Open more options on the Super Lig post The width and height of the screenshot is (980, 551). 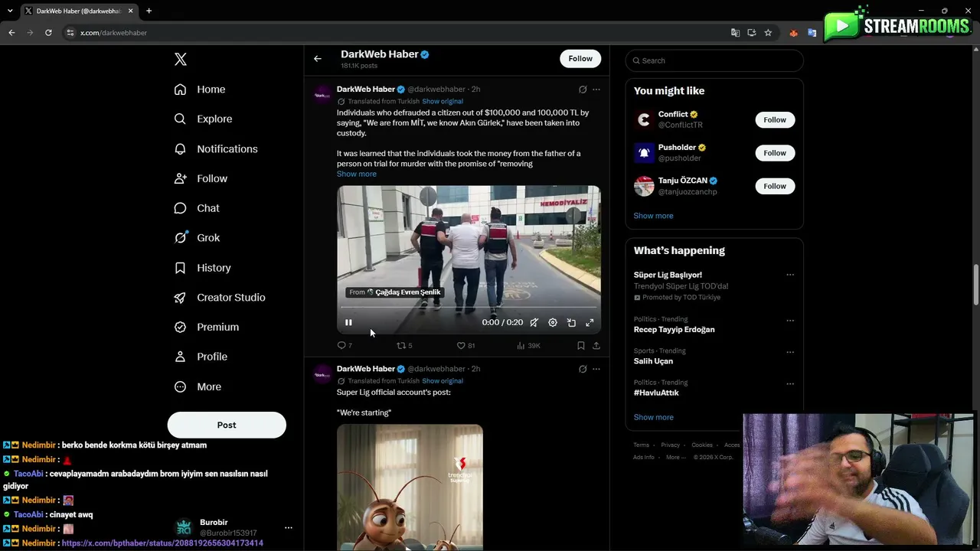coord(596,369)
